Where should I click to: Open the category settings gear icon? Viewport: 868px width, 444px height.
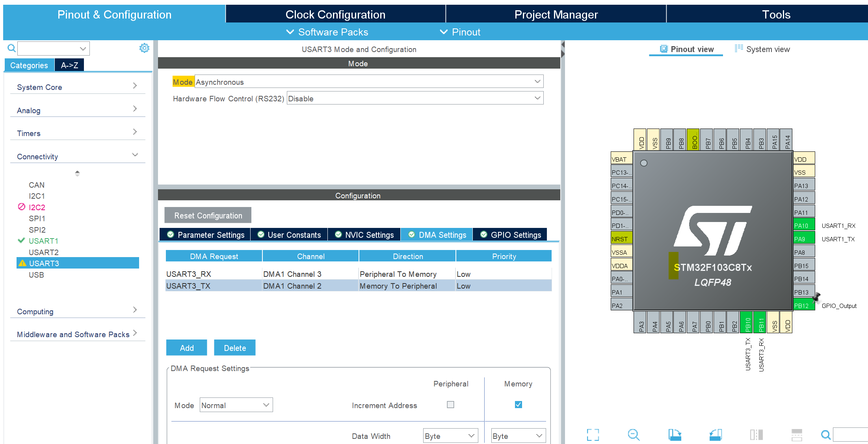(144, 48)
